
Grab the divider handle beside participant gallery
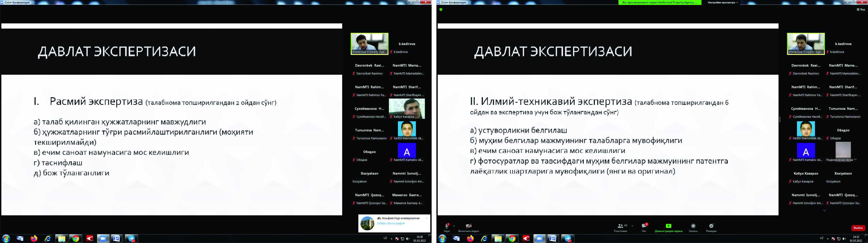(x=780, y=120)
